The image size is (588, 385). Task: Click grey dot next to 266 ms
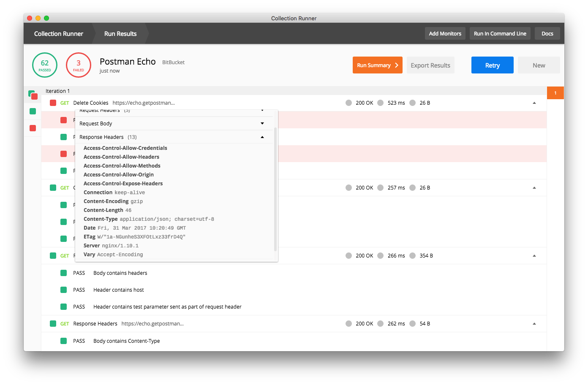[x=381, y=256]
